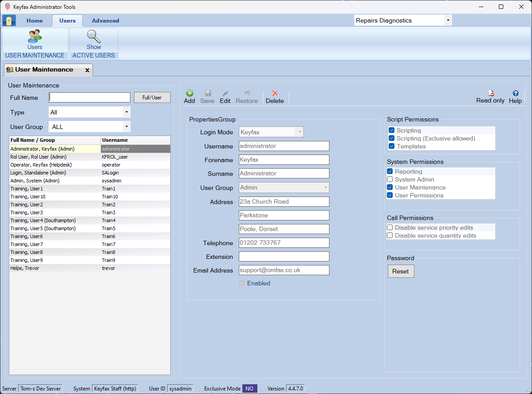Click the Delete red X icon

click(275, 93)
